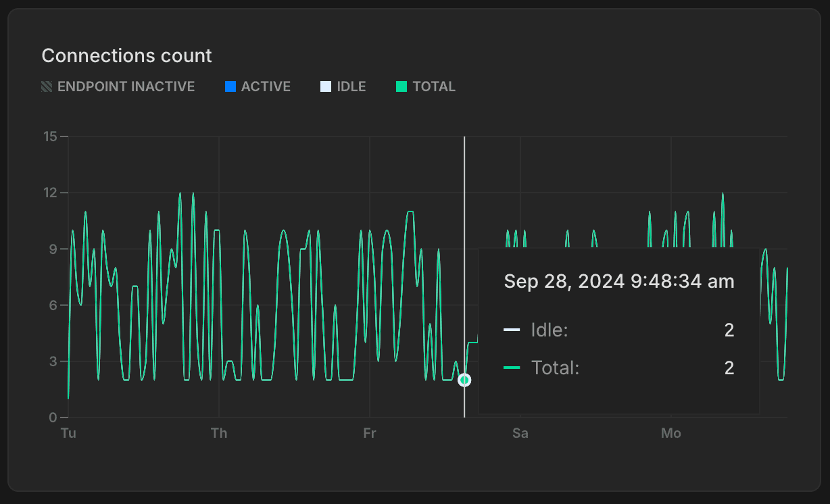Click the Connections count title
Image resolution: width=830 pixels, height=504 pixels.
click(126, 55)
